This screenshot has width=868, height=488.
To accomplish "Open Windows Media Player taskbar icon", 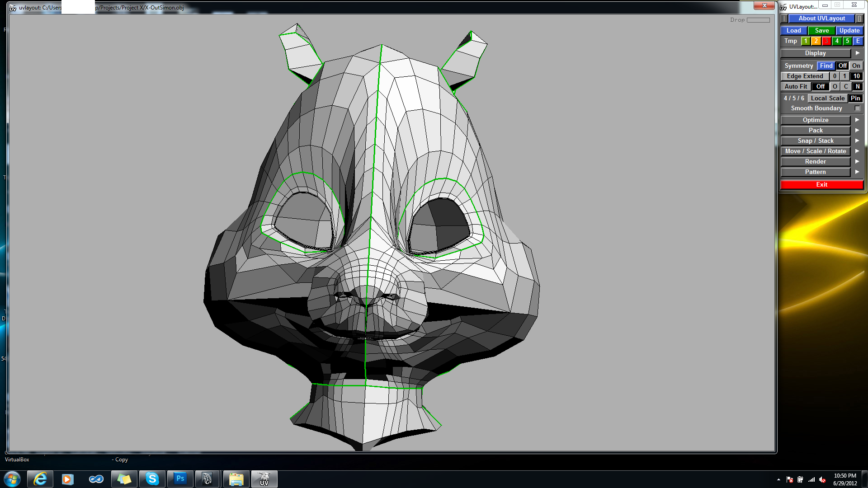I will [67, 479].
